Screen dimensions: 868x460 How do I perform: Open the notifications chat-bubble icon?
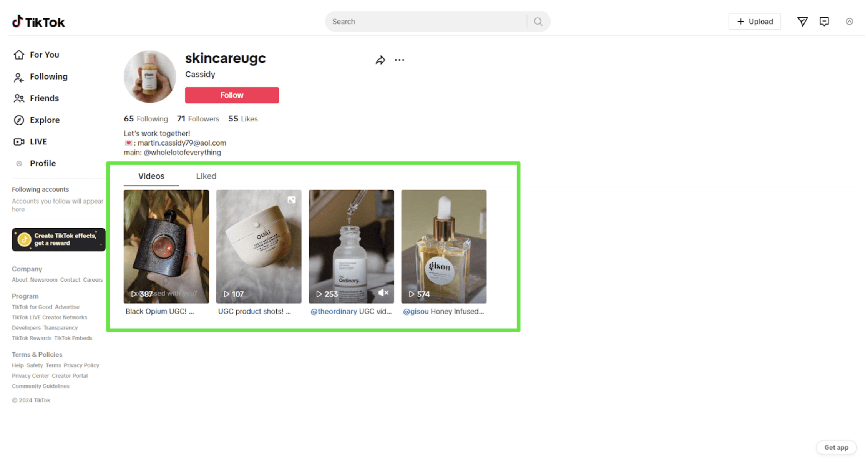824,22
